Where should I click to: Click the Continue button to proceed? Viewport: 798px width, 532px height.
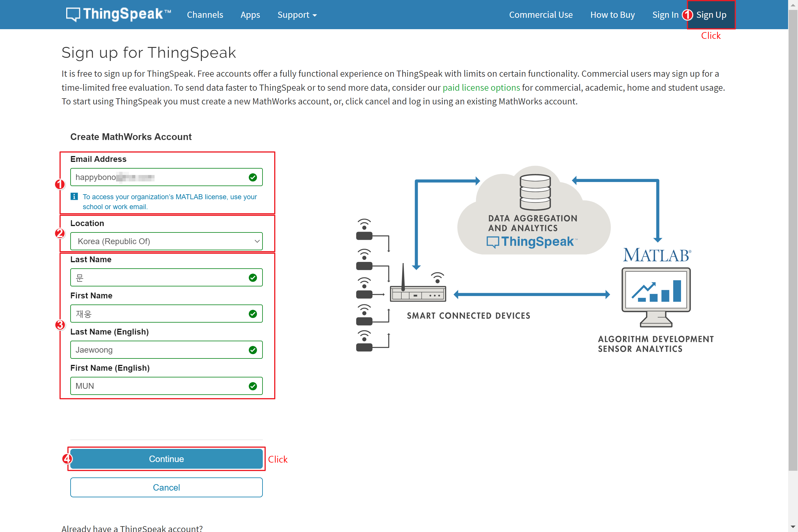pos(166,459)
